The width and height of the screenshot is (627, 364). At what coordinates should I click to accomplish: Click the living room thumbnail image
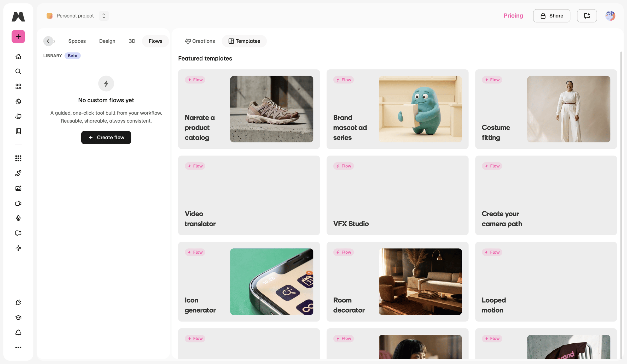(x=420, y=282)
